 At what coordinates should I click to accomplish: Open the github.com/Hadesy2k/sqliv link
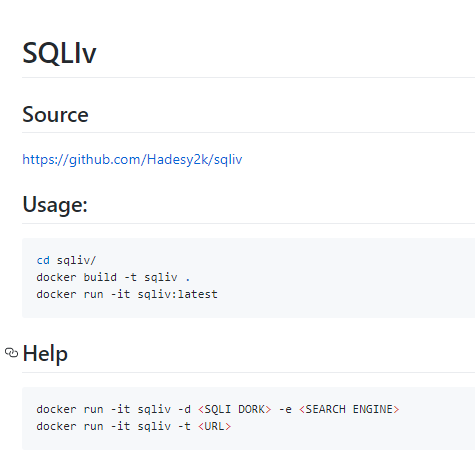tap(132, 159)
